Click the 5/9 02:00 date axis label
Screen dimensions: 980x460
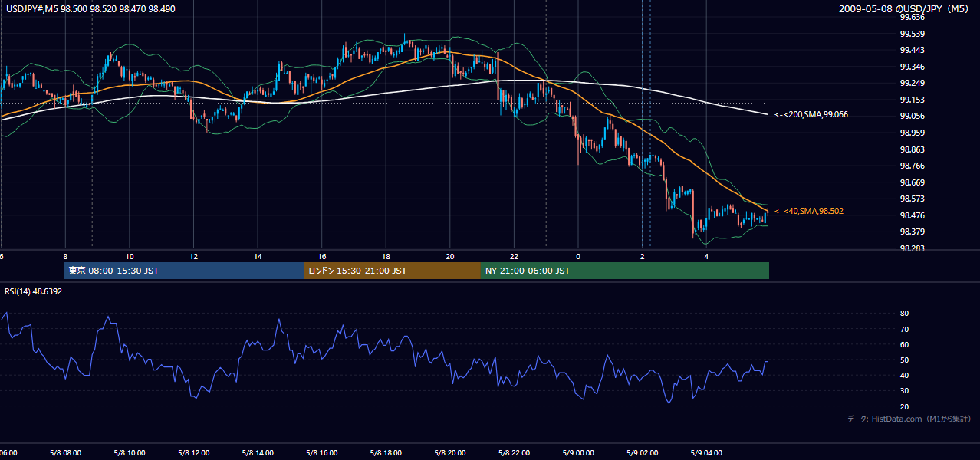(x=643, y=453)
